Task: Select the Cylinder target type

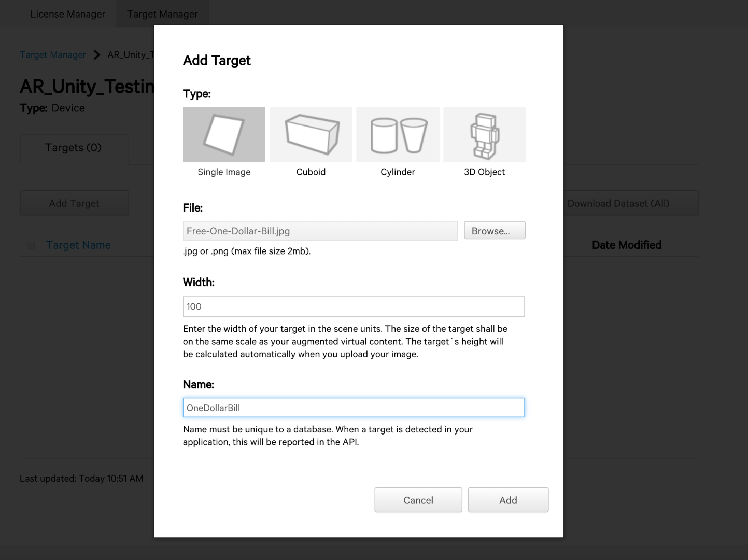Action: coord(398,134)
